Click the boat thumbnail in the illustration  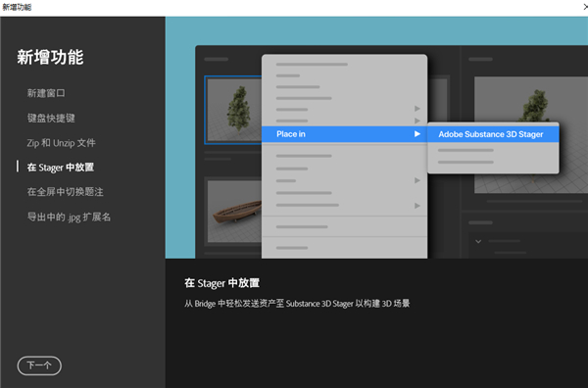(234, 212)
